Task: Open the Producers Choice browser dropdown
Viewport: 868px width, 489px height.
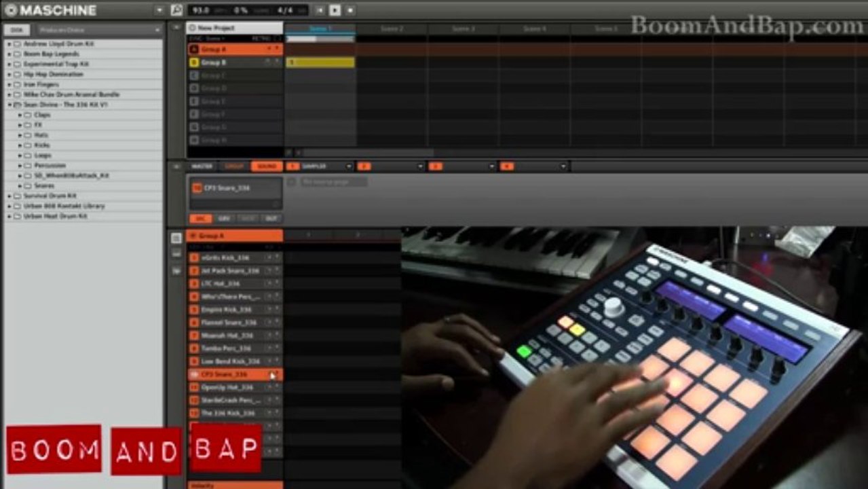Action: coord(100,30)
